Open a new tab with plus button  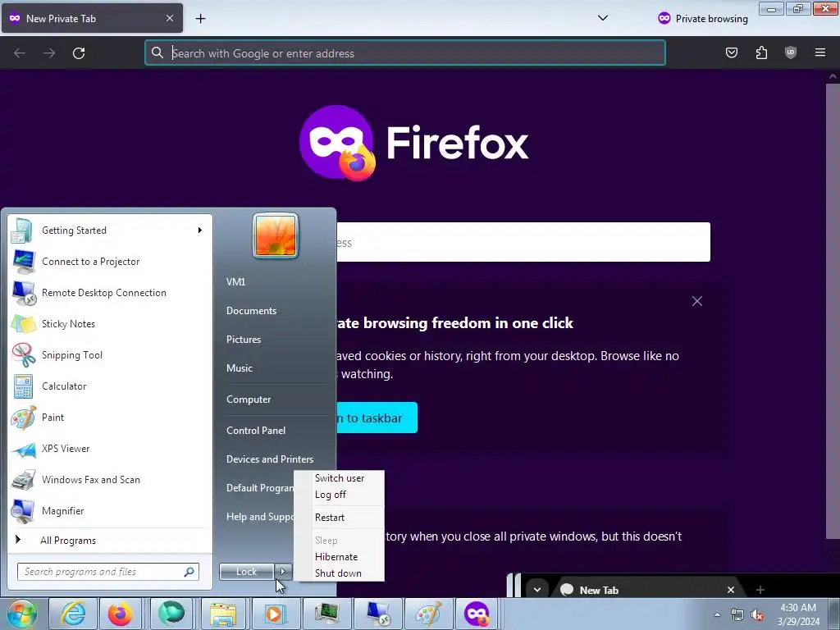coord(200,19)
